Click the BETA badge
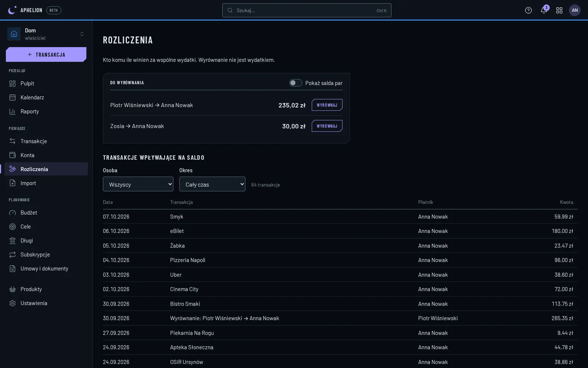This screenshot has height=368, width=588. (54, 10)
